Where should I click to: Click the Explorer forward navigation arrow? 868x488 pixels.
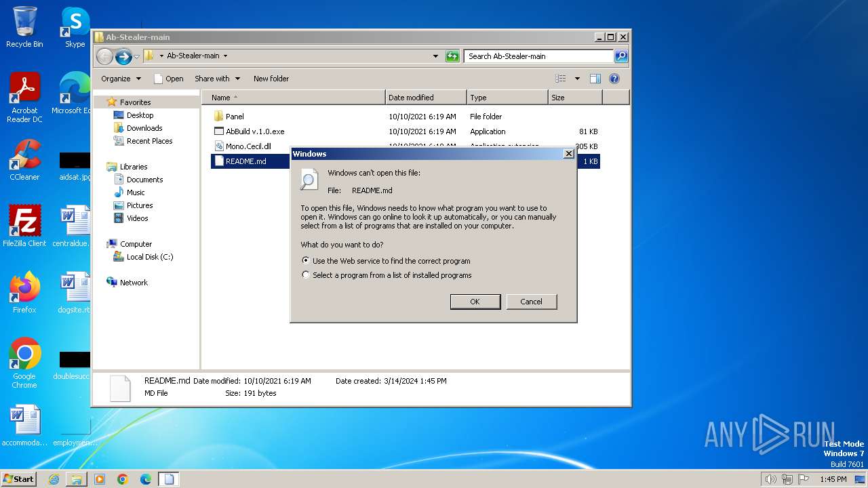pos(123,56)
